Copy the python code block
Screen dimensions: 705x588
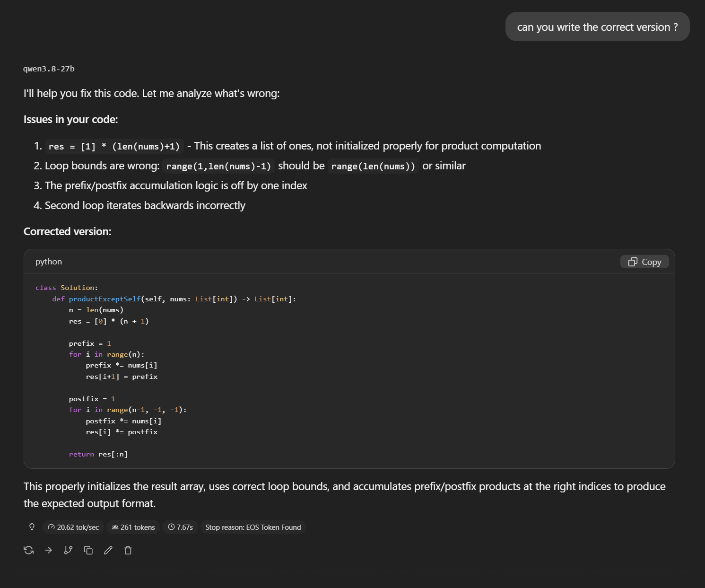tap(644, 262)
